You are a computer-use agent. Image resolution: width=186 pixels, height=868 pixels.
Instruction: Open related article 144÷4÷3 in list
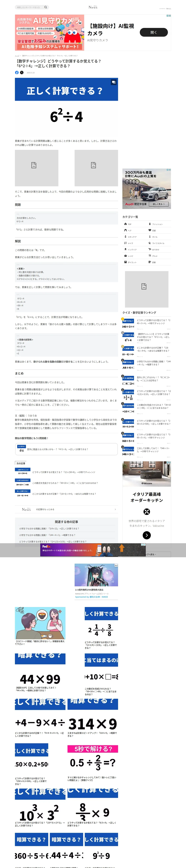[x=47, y=535]
